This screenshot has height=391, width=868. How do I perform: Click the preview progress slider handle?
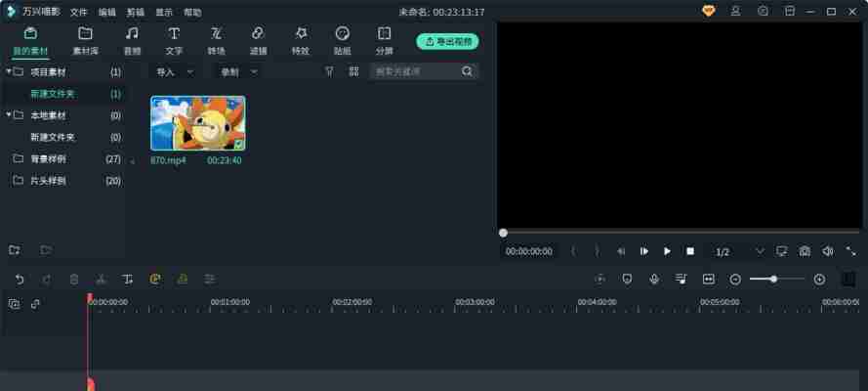pyautogui.click(x=503, y=234)
